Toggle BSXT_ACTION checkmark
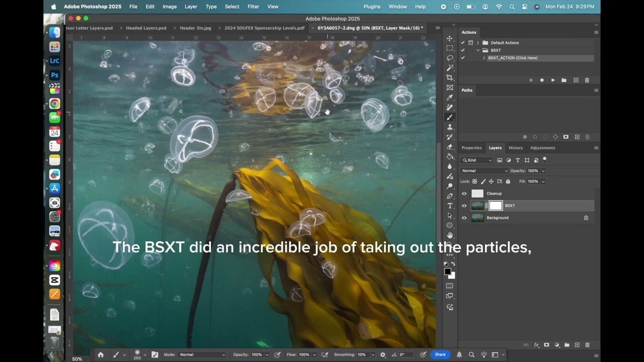 [x=463, y=58]
